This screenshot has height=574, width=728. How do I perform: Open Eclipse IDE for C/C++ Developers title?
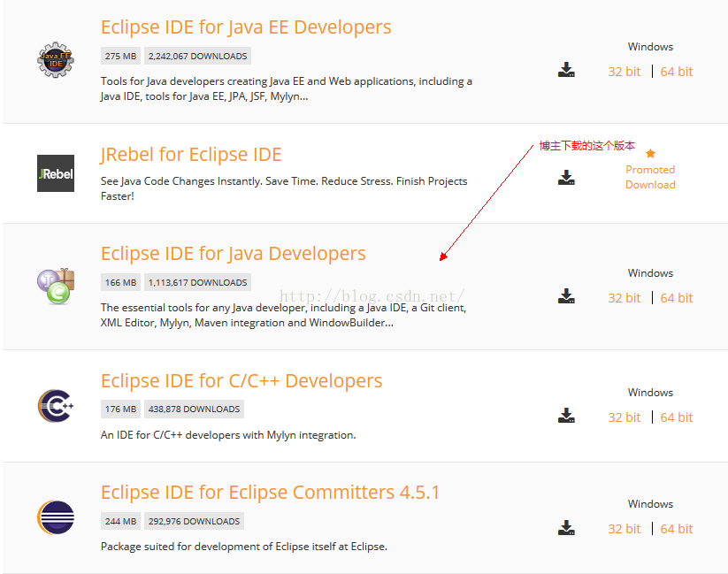(x=241, y=381)
